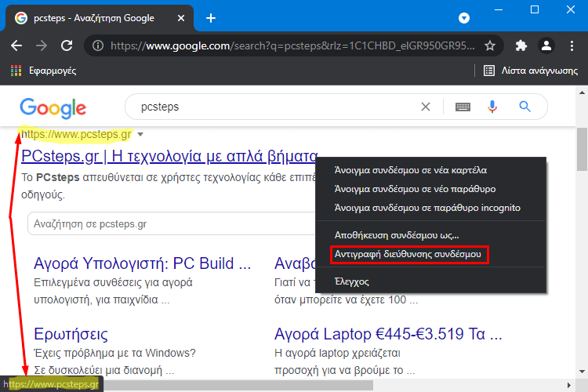Open the PCsteps.gr result title link
The image size is (588, 392).
point(169,156)
